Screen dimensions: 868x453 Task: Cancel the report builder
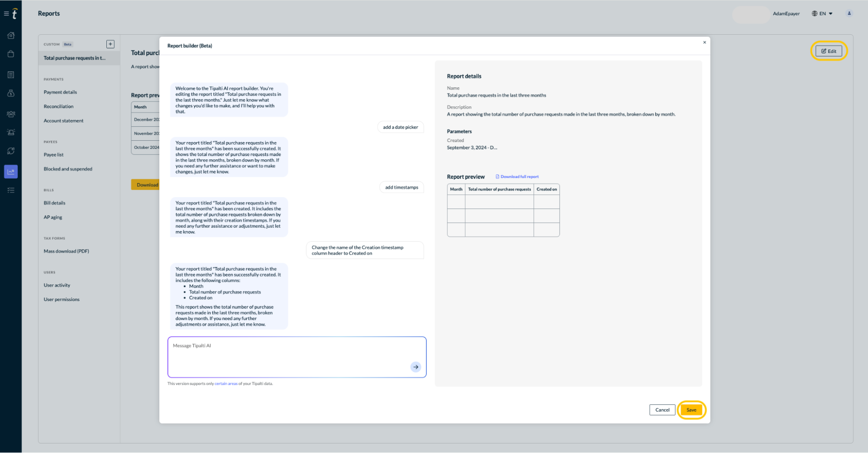pos(662,410)
